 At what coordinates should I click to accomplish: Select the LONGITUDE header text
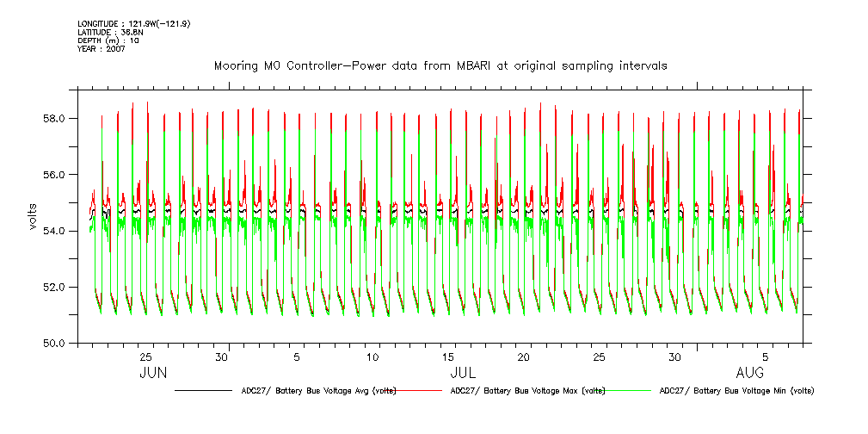coord(133,23)
